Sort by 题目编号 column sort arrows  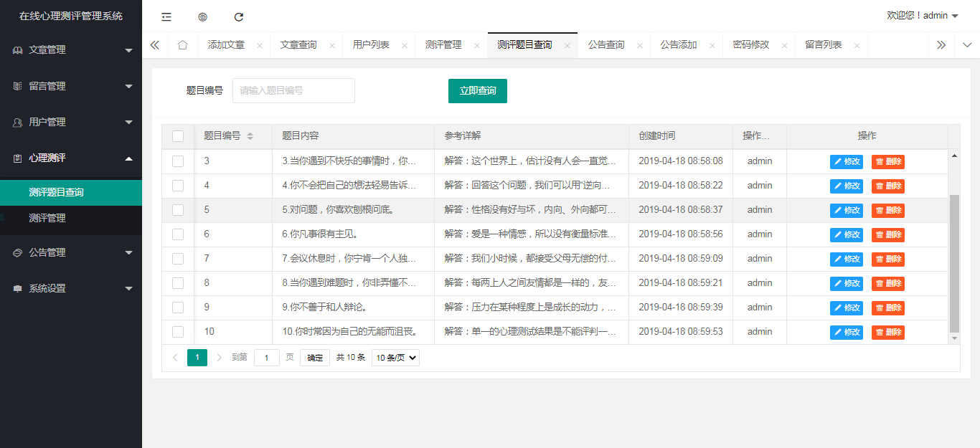coord(250,136)
